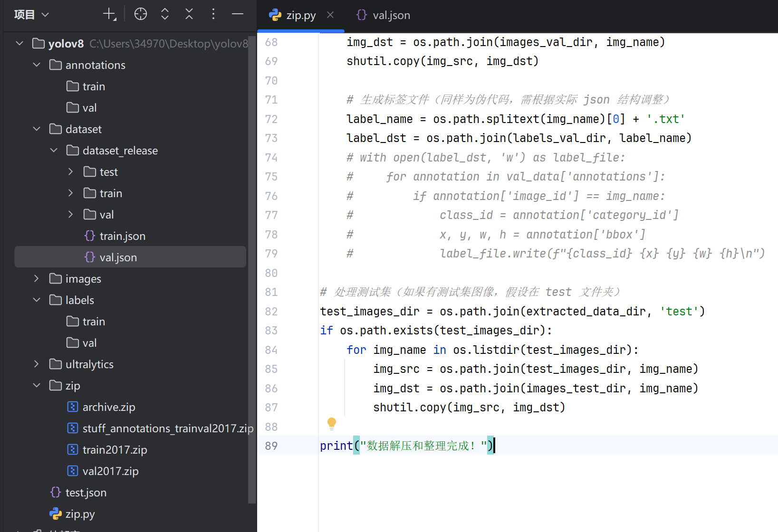Select zip.py in the project tree
The width and height of the screenshot is (778, 532).
coord(130,514)
